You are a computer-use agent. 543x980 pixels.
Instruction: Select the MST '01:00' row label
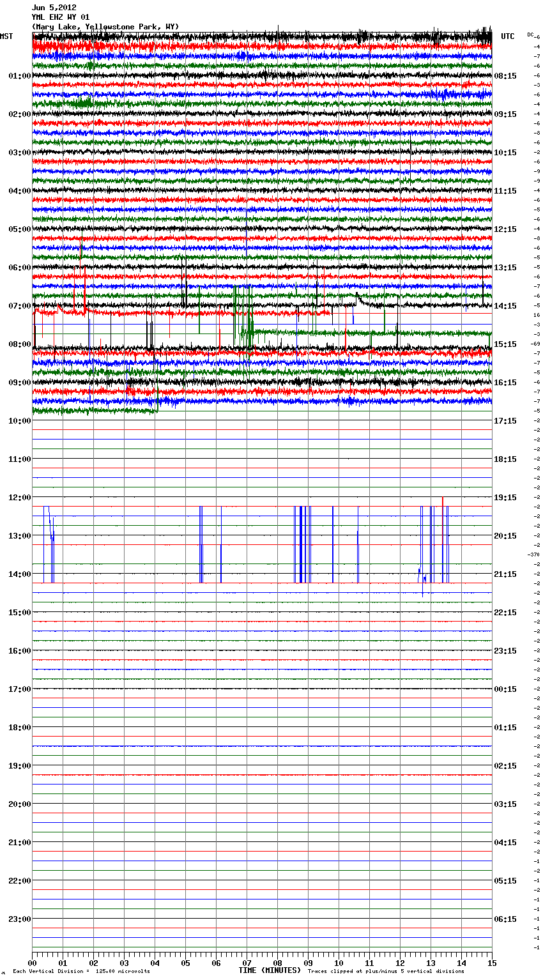(x=20, y=76)
